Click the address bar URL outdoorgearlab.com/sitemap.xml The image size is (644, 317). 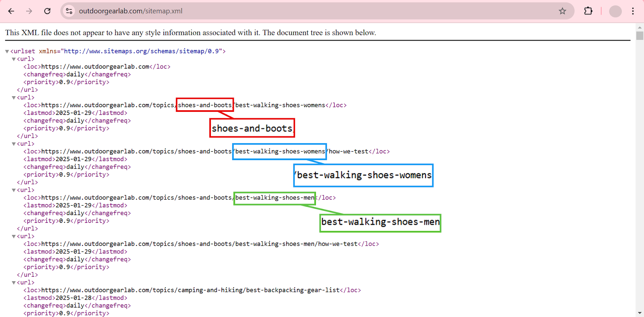tap(130, 11)
